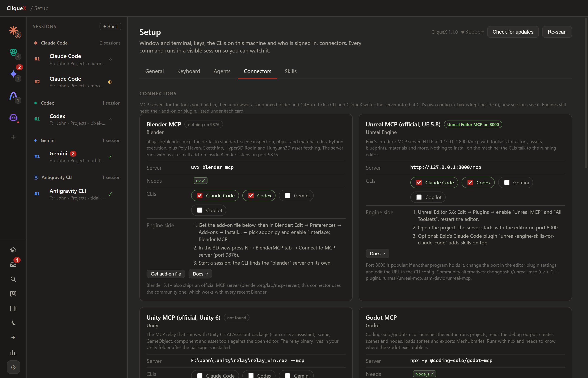The height and width of the screenshot is (378, 588).
Task: Untick Codex for Unreal MCP
Action: 470,183
